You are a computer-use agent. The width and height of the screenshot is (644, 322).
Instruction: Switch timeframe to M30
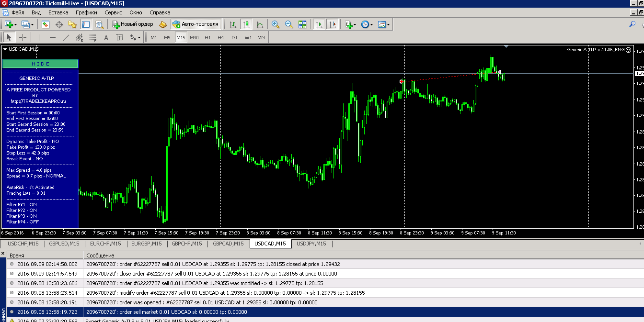click(x=194, y=37)
